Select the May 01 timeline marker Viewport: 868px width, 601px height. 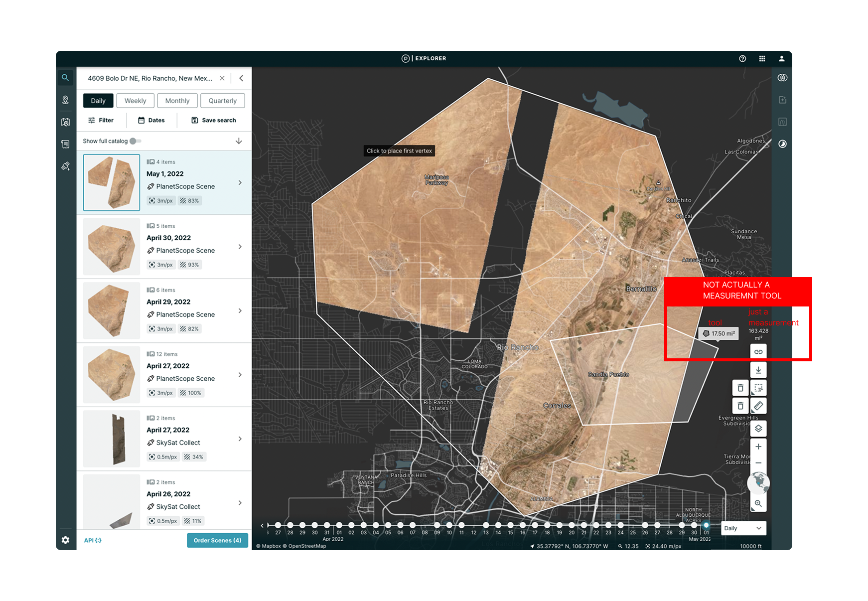pos(706,525)
